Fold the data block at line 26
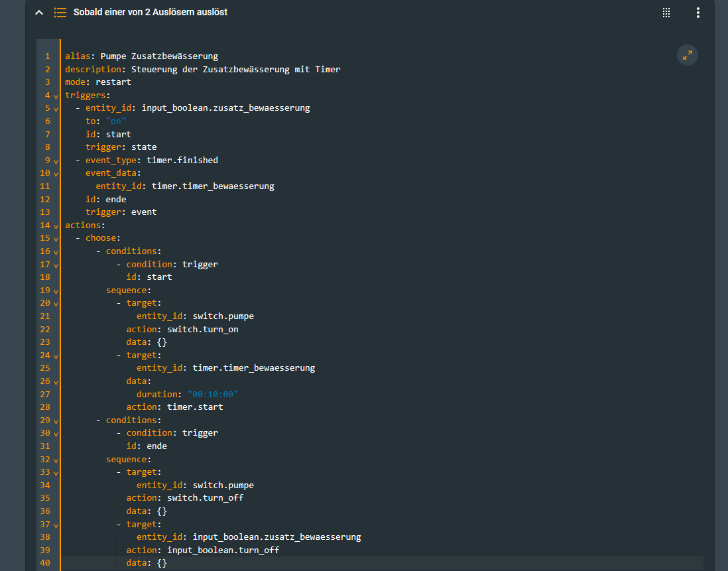This screenshot has height=571, width=728. [x=56, y=382]
